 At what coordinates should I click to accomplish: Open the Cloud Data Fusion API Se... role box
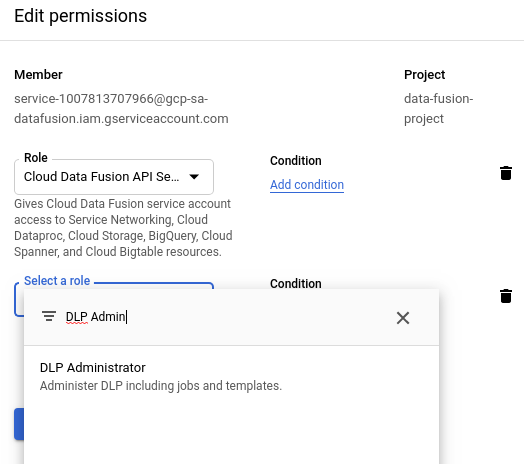click(x=114, y=177)
